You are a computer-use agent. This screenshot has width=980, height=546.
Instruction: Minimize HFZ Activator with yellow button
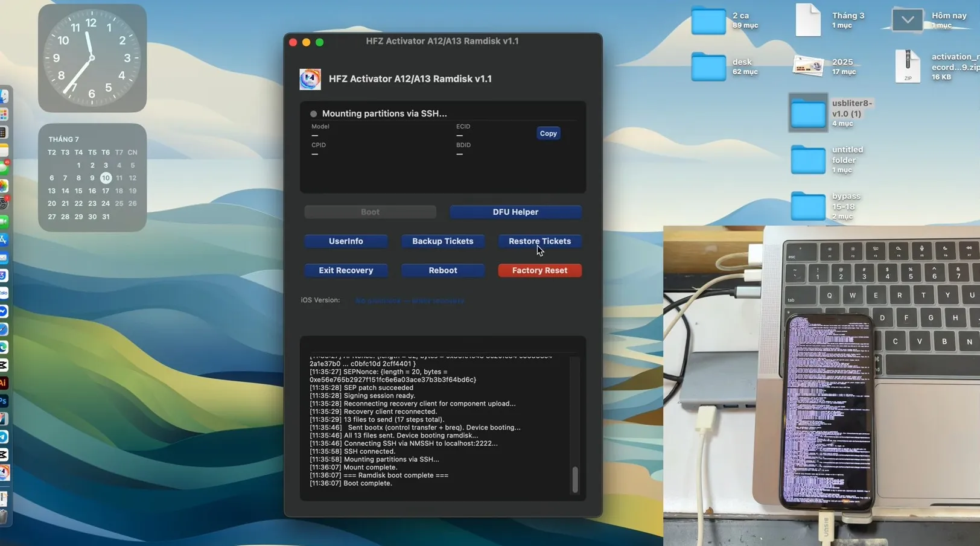307,42
